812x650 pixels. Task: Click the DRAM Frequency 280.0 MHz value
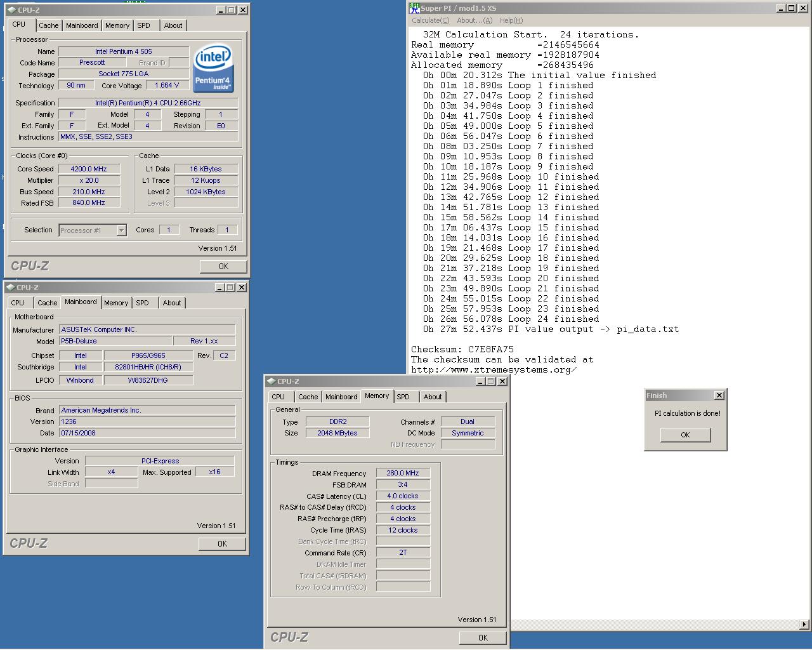click(403, 473)
